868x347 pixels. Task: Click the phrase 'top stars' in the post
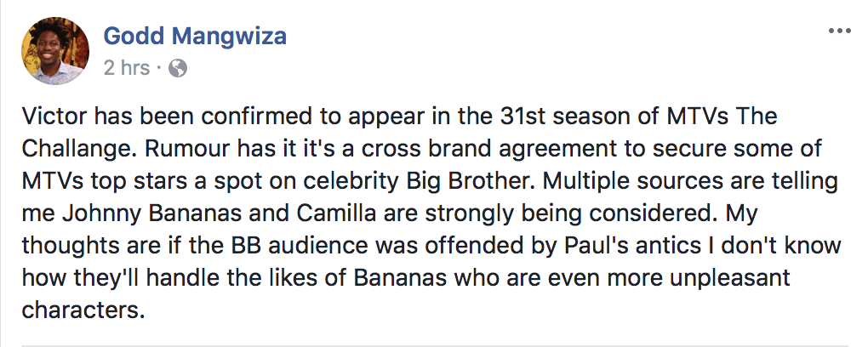point(128,181)
